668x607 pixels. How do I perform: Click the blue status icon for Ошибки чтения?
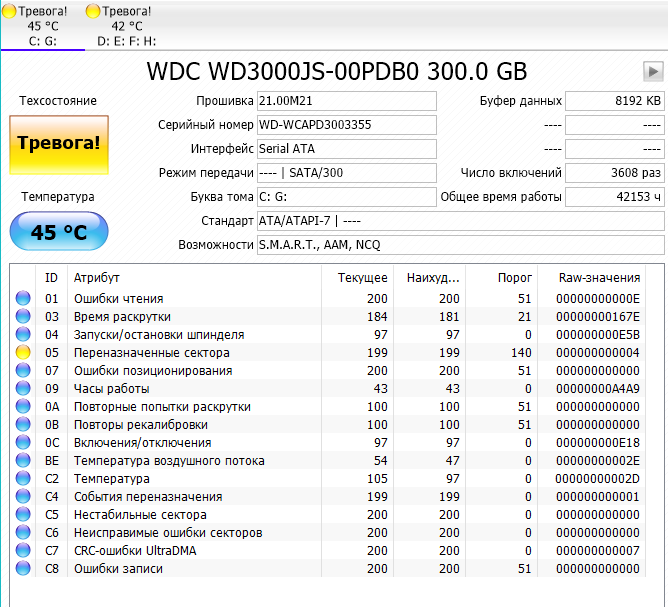pyautogui.click(x=23, y=298)
